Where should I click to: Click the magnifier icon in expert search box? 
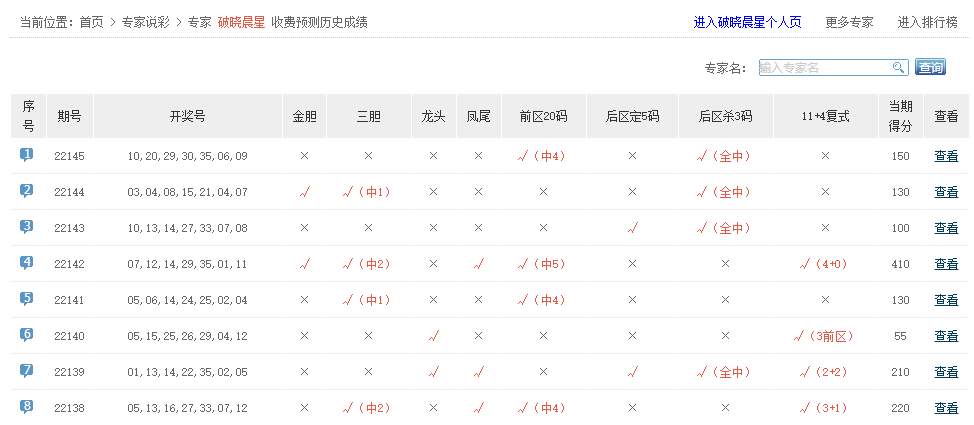click(899, 67)
